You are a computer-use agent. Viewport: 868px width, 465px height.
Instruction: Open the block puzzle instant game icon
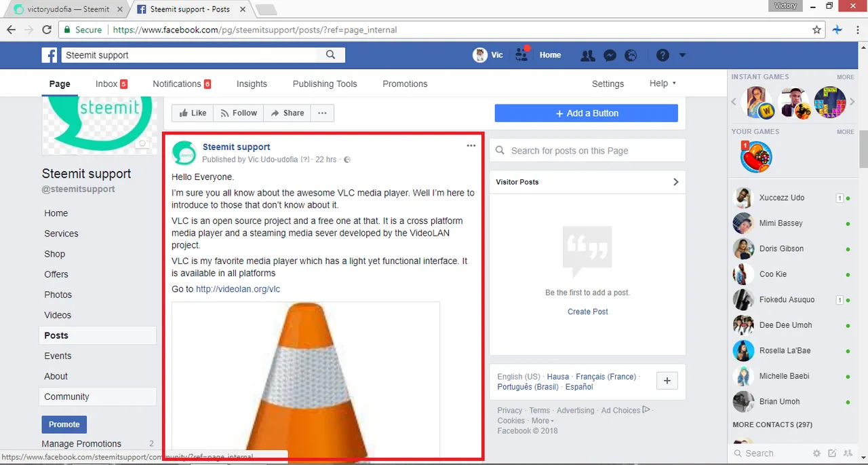pyautogui.click(x=830, y=103)
